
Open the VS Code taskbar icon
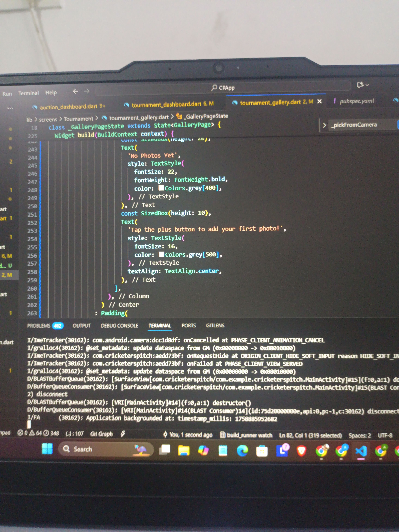361,451
